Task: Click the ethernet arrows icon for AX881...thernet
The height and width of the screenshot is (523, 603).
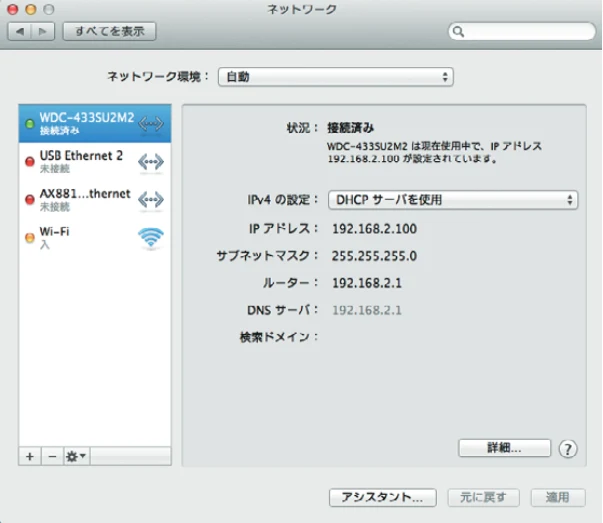Action: tap(151, 200)
